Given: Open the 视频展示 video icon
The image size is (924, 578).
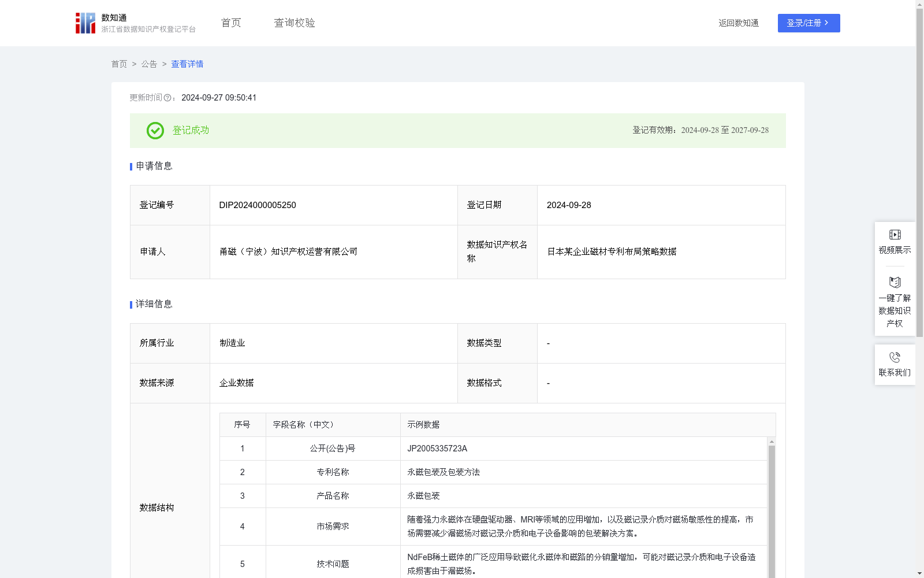Looking at the screenshot, I should [895, 235].
